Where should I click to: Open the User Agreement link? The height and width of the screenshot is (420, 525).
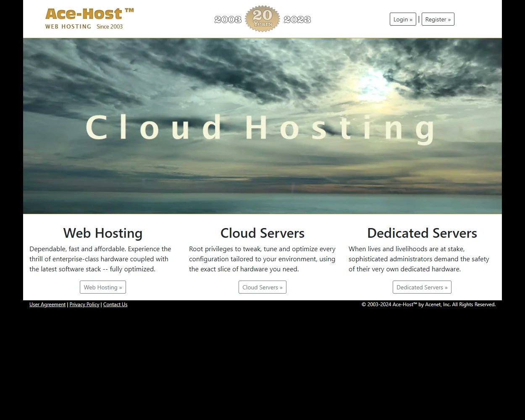[47, 304]
